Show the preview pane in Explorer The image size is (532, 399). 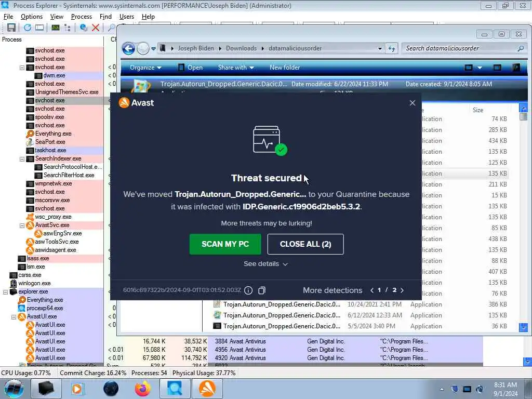[x=497, y=68]
